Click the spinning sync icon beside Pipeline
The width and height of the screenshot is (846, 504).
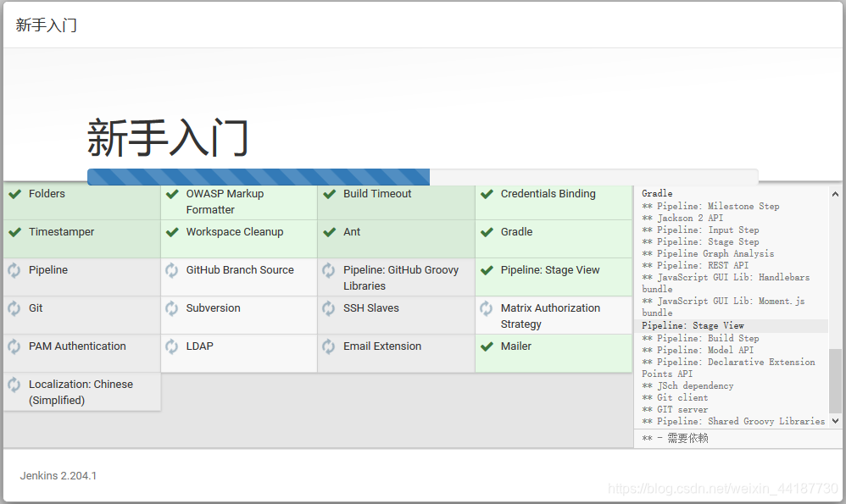[x=14, y=270]
